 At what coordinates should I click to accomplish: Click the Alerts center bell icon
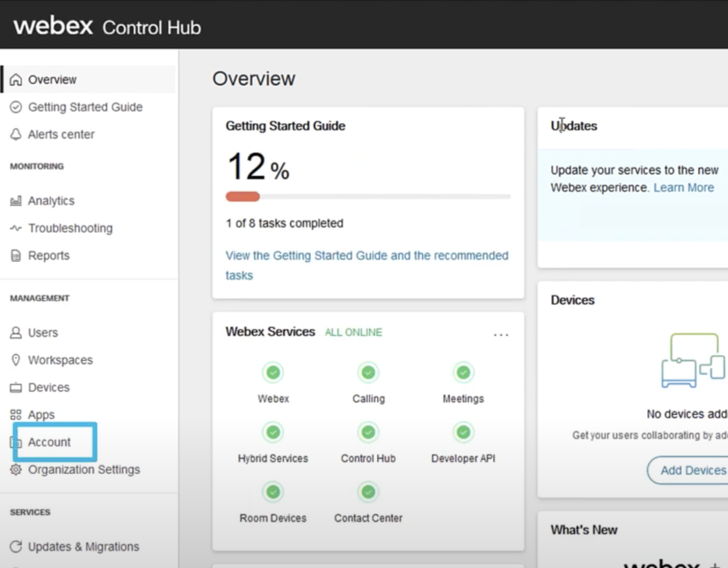pos(16,135)
